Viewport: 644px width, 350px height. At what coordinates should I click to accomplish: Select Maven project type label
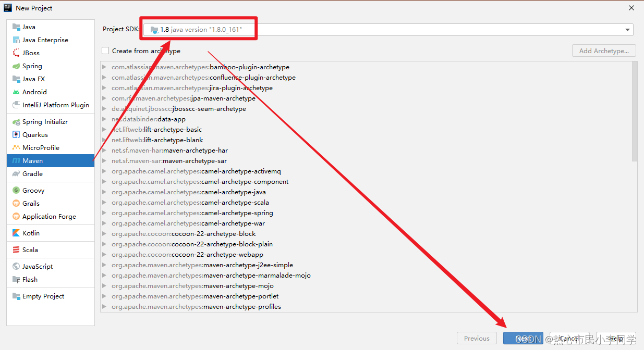point(33,160)
